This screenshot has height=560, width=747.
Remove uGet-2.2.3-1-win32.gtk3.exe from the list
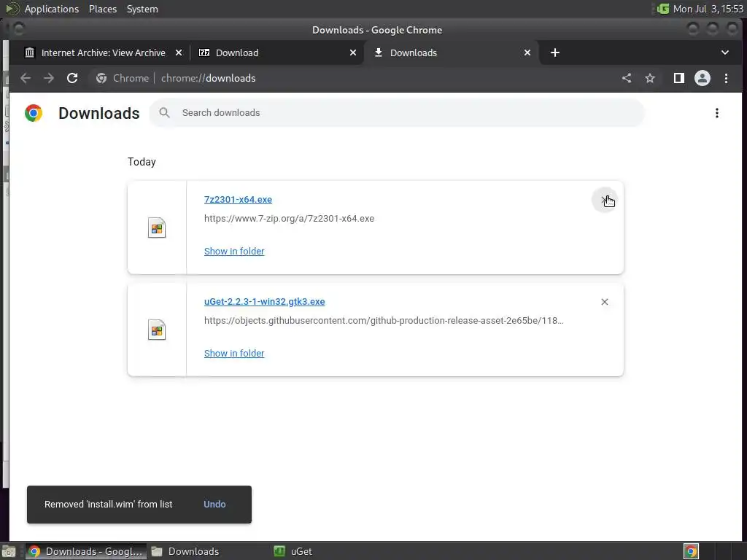(x=605, y=302)
